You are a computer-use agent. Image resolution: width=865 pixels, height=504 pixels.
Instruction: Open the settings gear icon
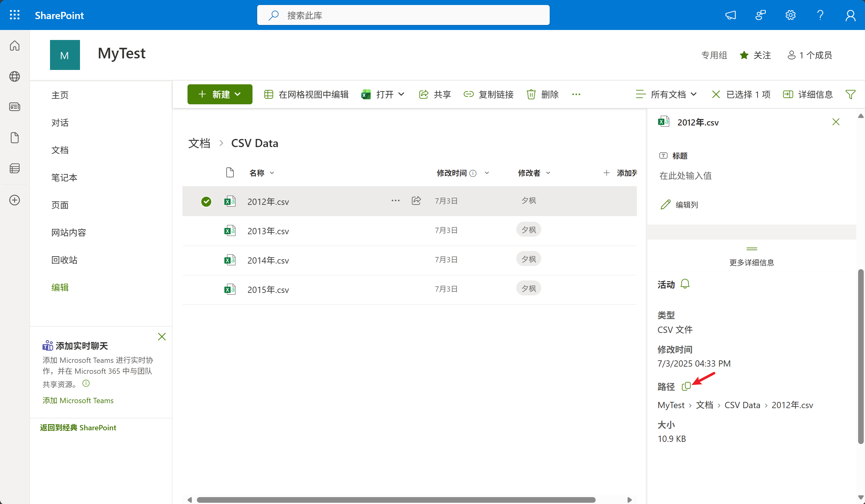(x=790, y=15)
